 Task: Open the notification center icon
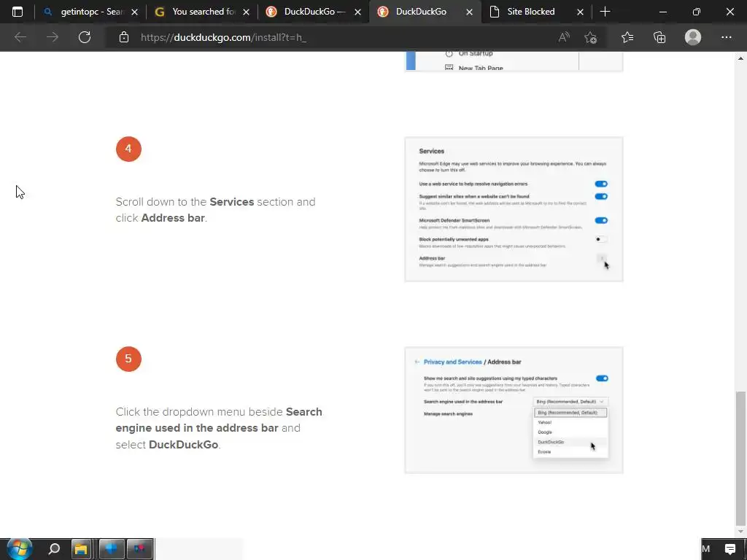(x=729, y=549)
